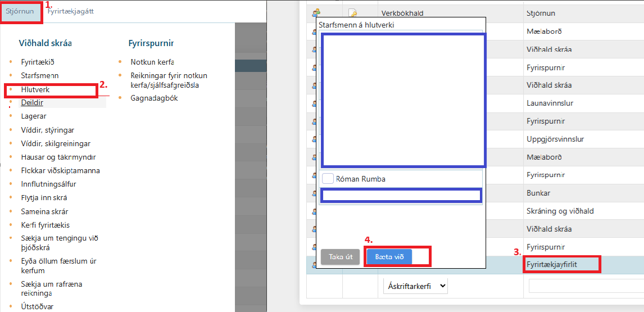
Task: Open Innflutningsálfur from the menu
Action: click(x=48, y=184)
